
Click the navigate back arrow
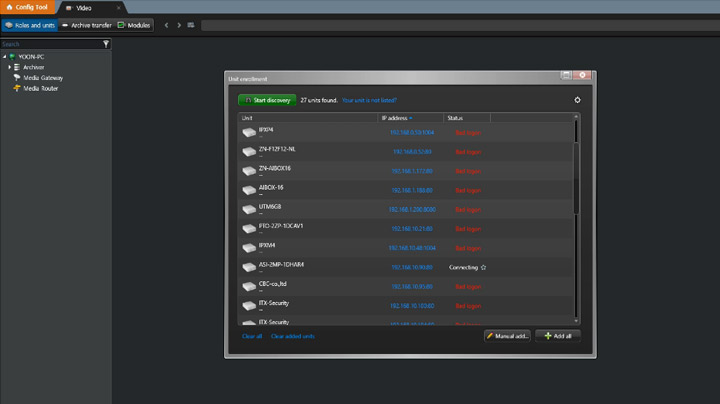(x=166, y=25)
